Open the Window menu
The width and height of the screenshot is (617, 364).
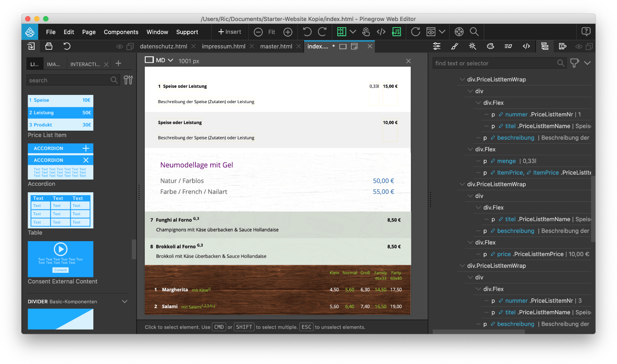[157, 32]
